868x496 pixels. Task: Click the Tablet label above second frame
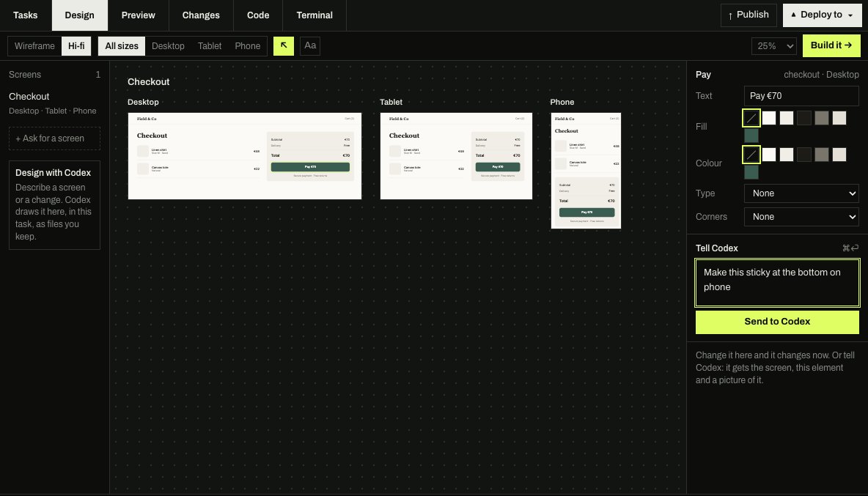(391, 103)
